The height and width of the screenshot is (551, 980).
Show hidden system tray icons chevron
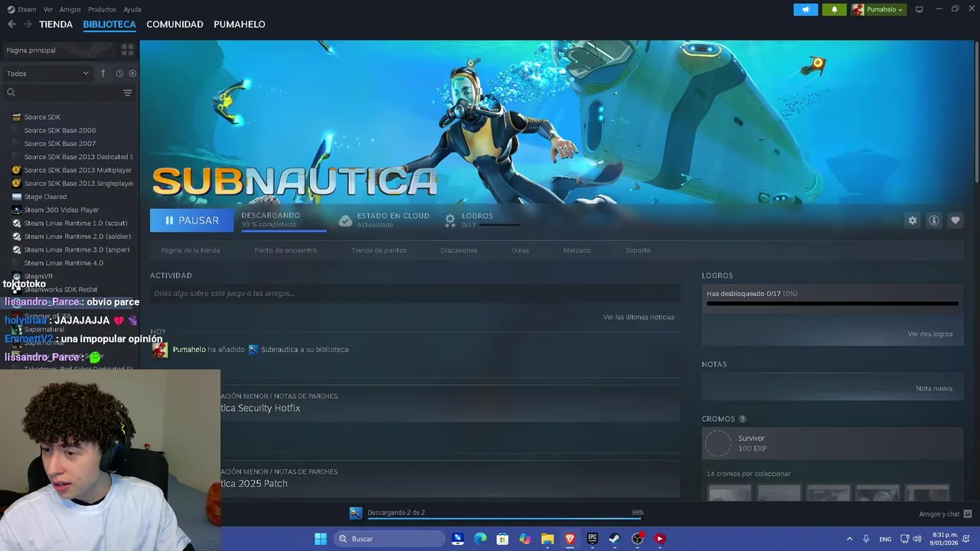tap(849, 539)
